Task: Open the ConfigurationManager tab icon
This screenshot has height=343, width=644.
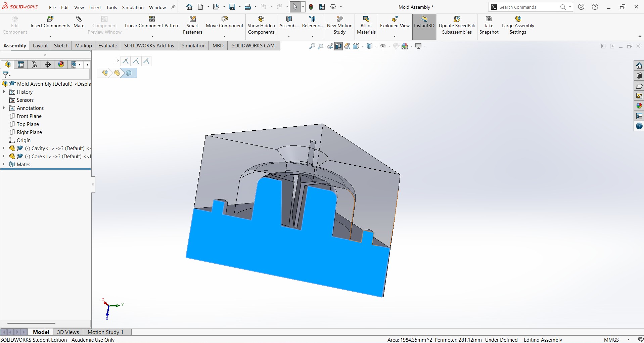Action: 34,65
